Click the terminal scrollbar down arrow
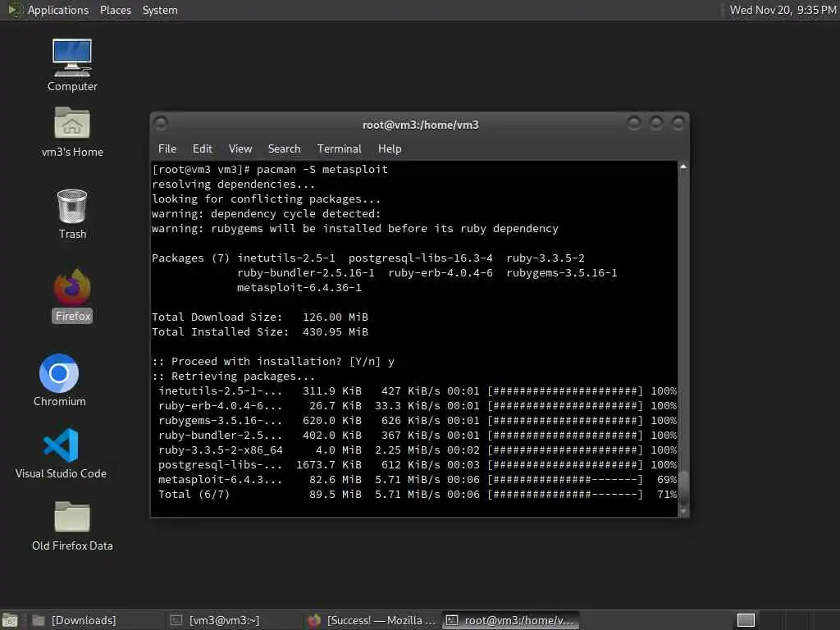The image size is (840, 630). [x=683, y=512]
